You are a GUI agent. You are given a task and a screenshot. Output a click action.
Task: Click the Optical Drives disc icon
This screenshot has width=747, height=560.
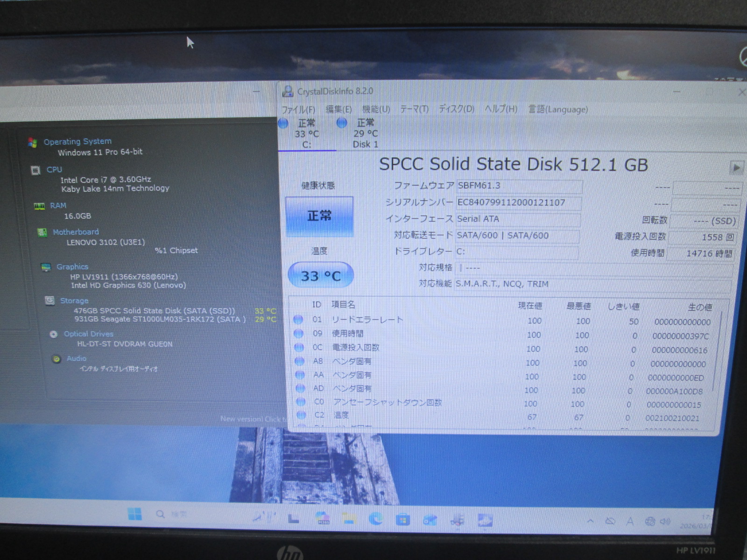tap(54, 334)
